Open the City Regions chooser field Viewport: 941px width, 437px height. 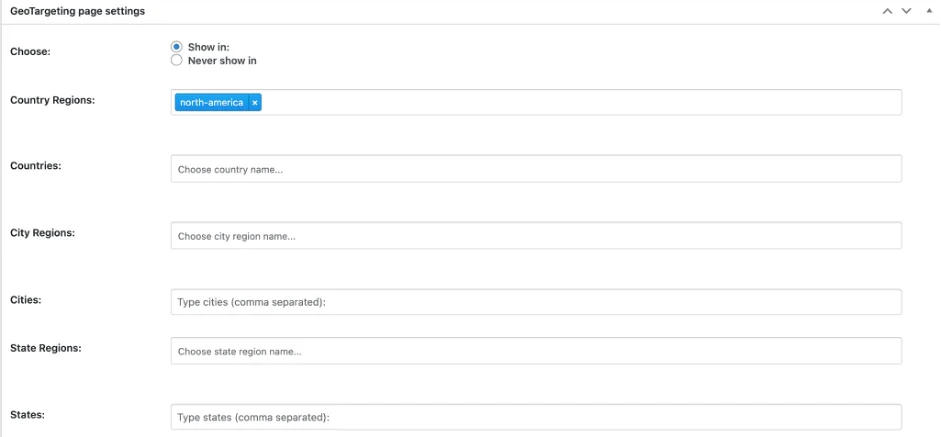[536, 235]
